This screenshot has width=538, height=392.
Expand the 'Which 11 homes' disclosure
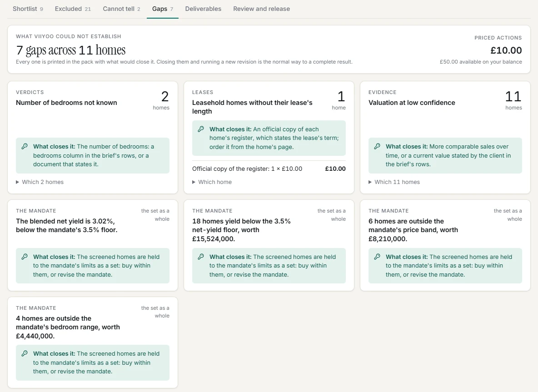pyautogui.click(x=394, y=182)
